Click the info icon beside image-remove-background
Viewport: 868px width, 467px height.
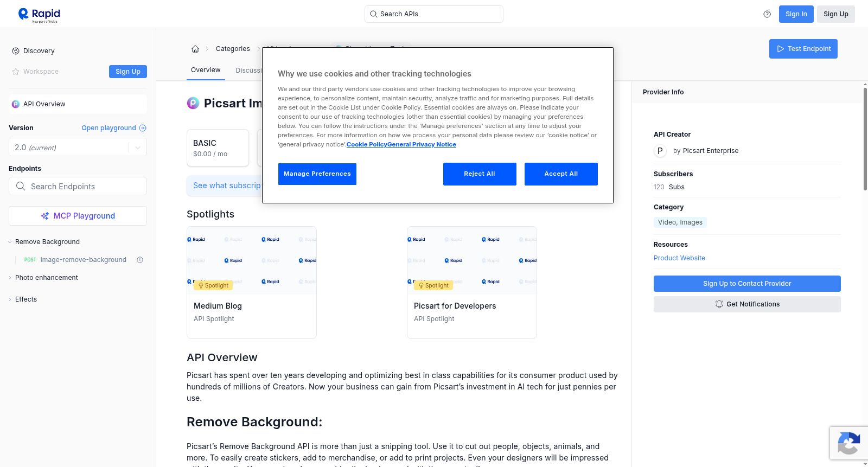point(140,260)
